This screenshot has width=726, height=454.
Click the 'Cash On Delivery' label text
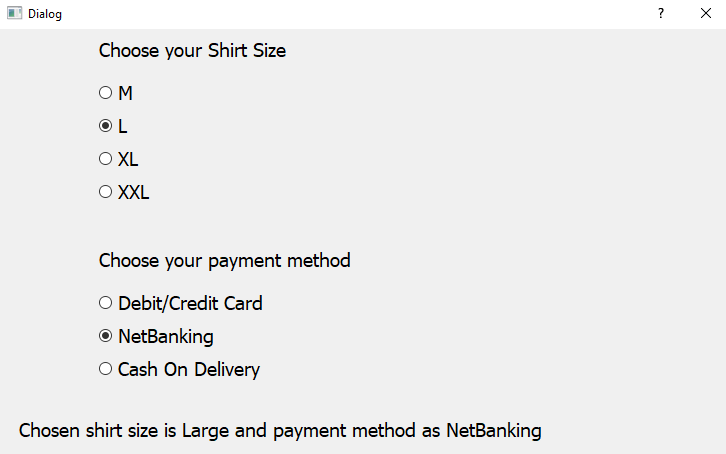tap(189, 370)
